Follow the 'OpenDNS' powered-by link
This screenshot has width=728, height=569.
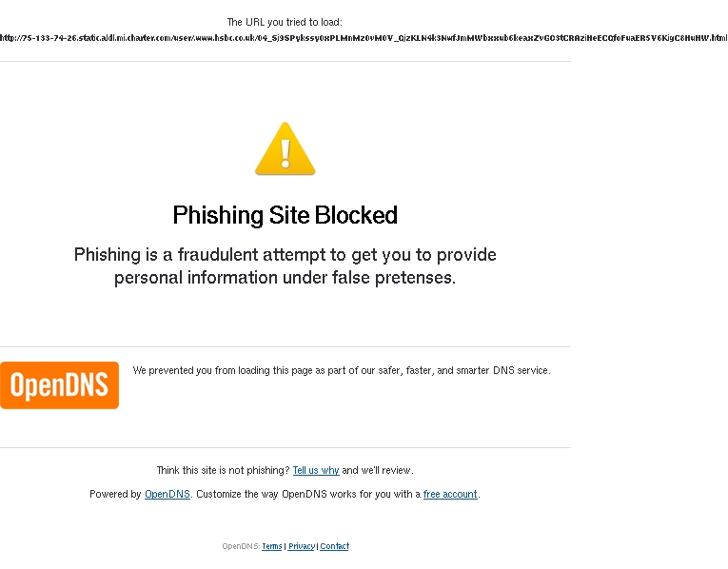(167, 494)
